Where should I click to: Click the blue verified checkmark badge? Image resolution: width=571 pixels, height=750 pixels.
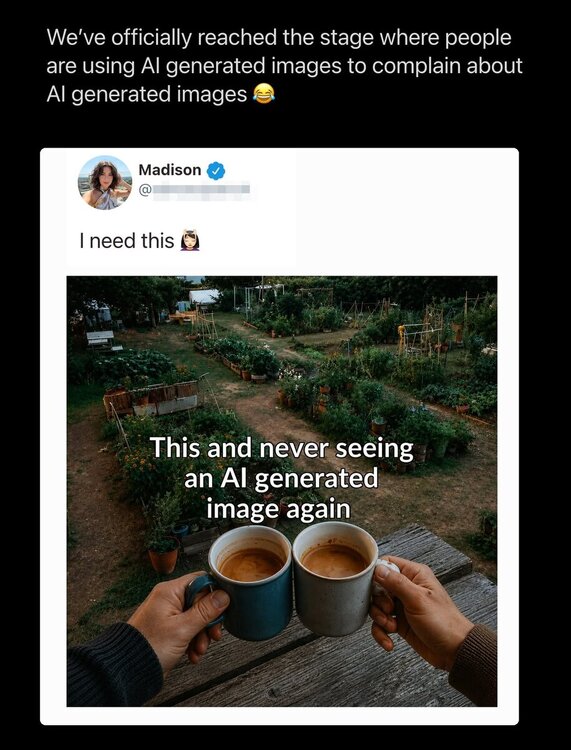pyautogui.click(x=216, y=171)
